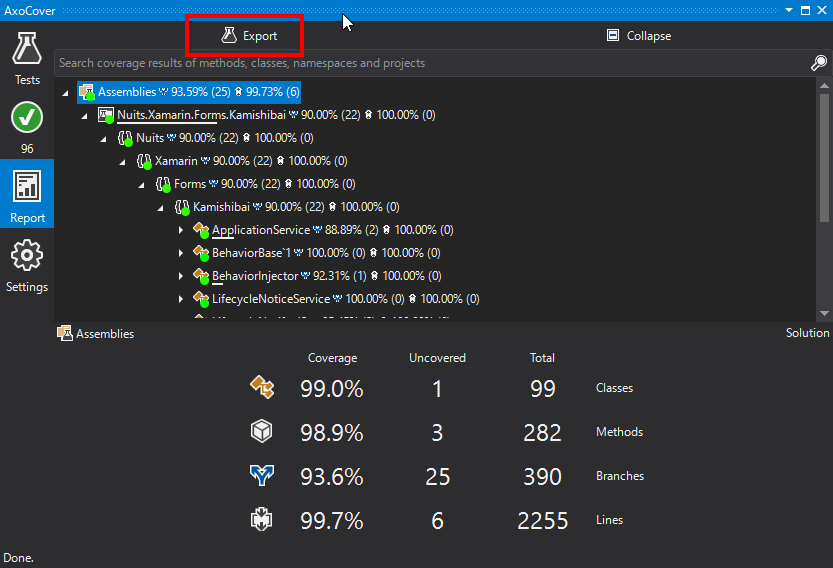This screenshot has height=568, width=833.
Task: Click the Branches icon in summary
Action: (262, 475)
